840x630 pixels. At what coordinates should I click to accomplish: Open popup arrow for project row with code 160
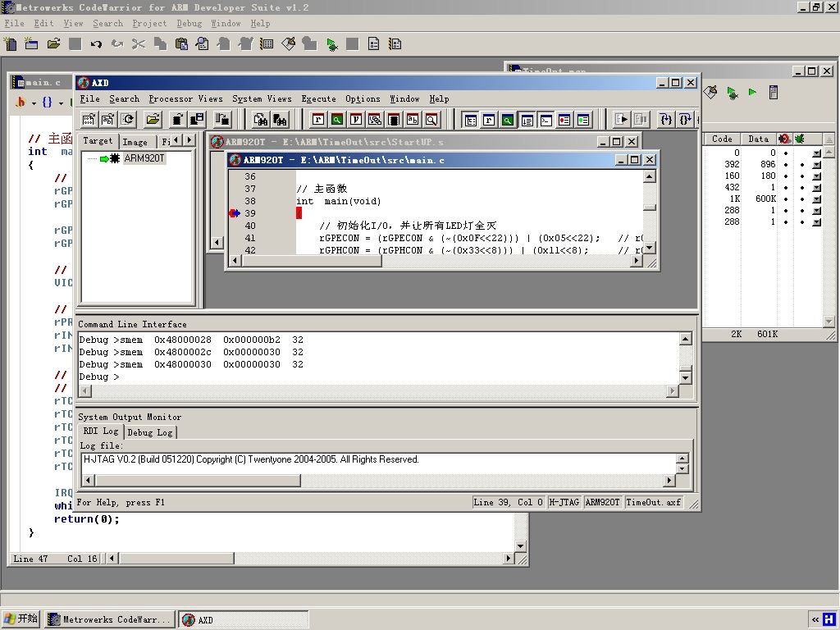[816, 176]
